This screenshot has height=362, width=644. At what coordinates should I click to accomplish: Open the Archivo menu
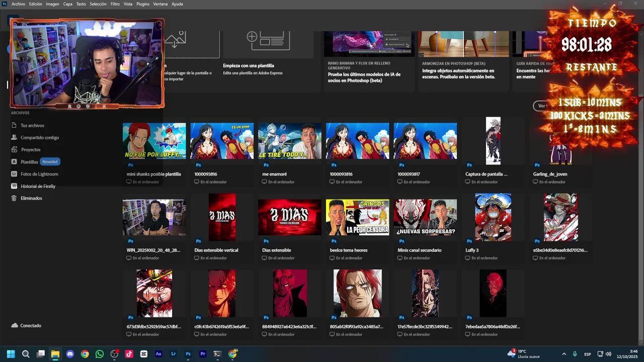pyautogui.click(x=18, y=4)
